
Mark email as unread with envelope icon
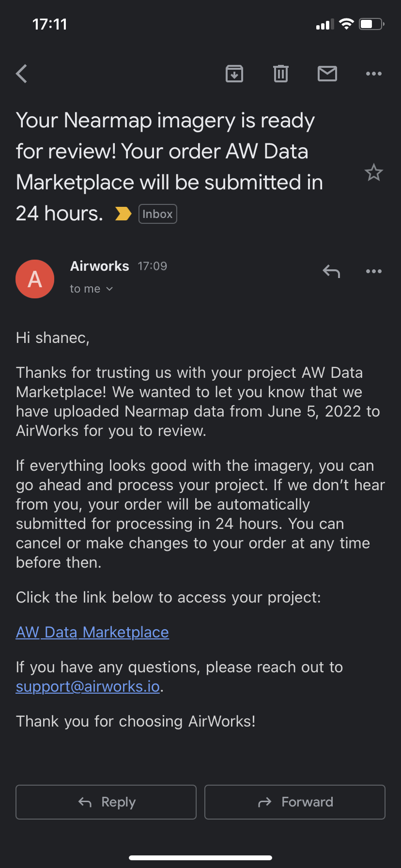327,74
